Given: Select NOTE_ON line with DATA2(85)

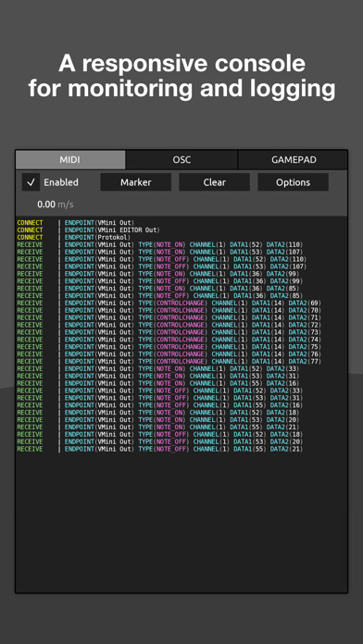Looking at the screenshot, I should (158, 289).
